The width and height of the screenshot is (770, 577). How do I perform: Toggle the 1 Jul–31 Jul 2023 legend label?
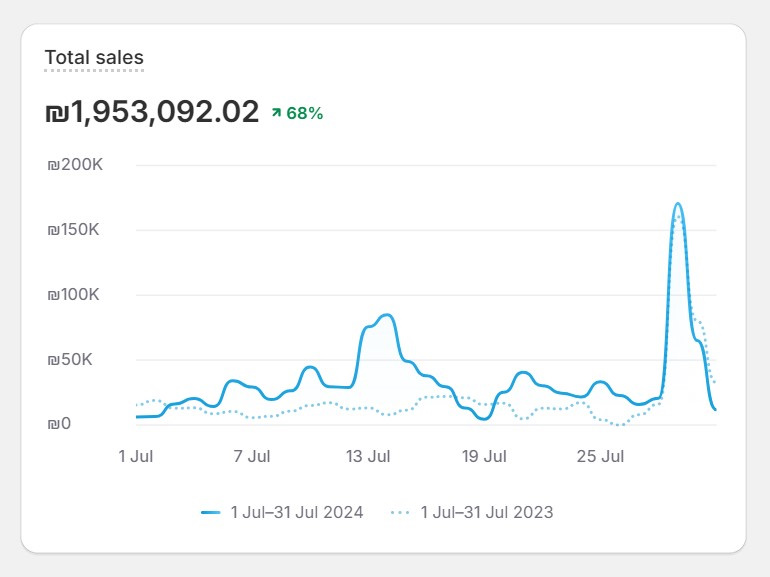pyautogui.click(x=486, y=512)
